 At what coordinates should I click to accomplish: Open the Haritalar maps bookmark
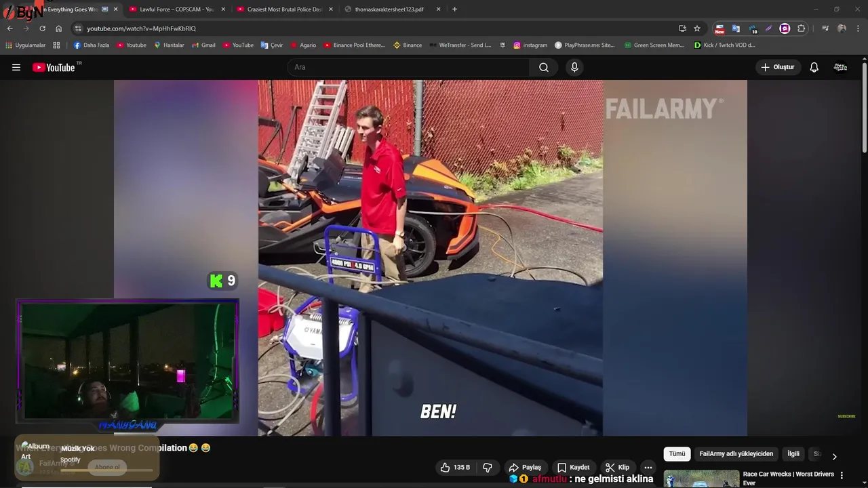[170, 45]
